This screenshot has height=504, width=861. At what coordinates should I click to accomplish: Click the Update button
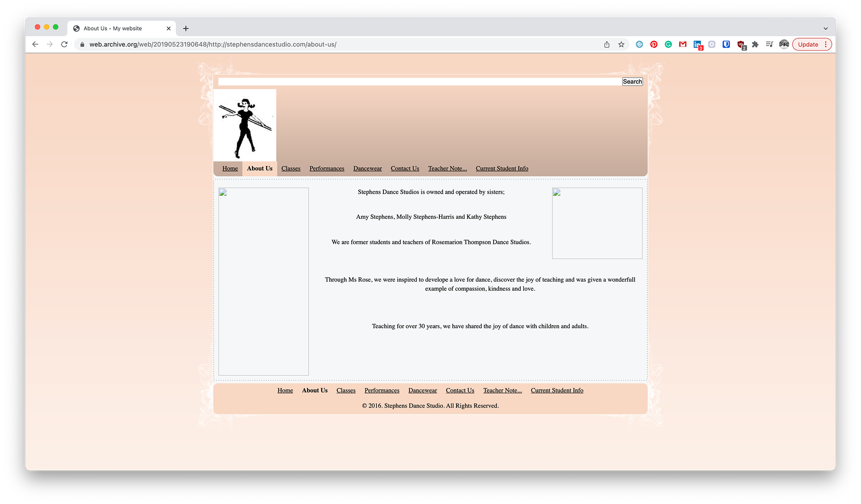point(808,44)
